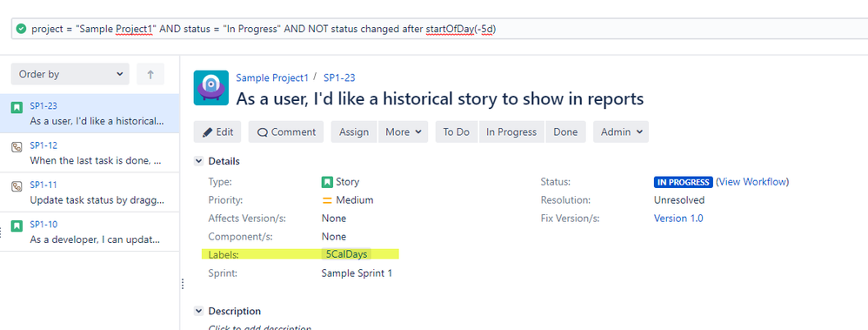Click the subtask icon beside SP1-11
Viewport: 868px width, 330px height.
tap(17, 186)
